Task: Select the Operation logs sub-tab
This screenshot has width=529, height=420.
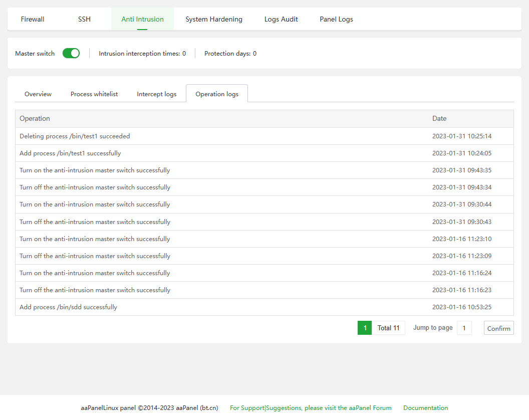Action: point(217,94)
